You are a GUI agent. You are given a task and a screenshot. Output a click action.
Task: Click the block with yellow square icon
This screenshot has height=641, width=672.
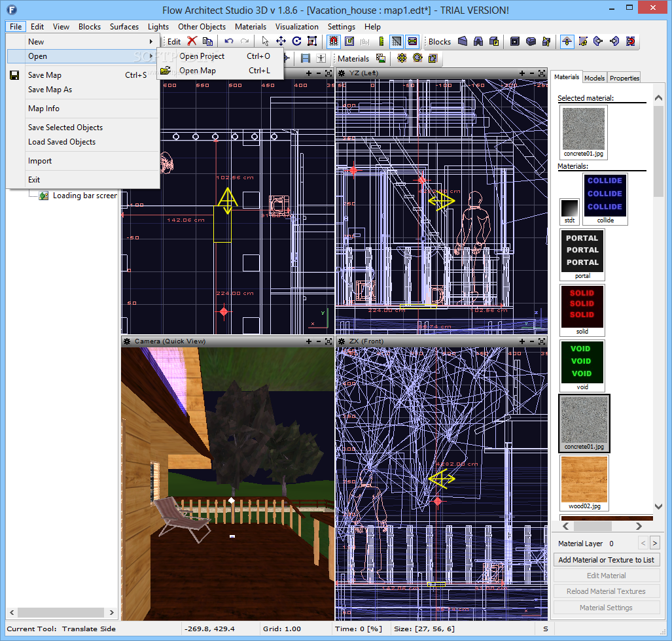[x=494, y=41]
